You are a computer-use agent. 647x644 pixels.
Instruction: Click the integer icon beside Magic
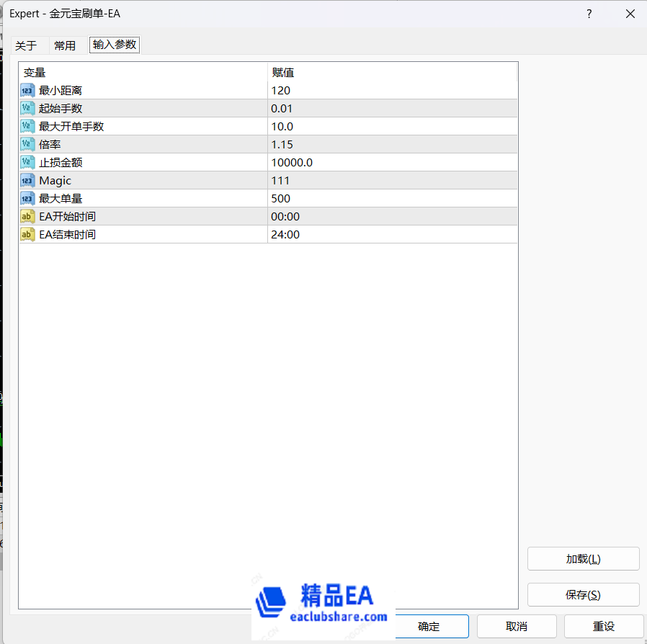pos(27,180)
